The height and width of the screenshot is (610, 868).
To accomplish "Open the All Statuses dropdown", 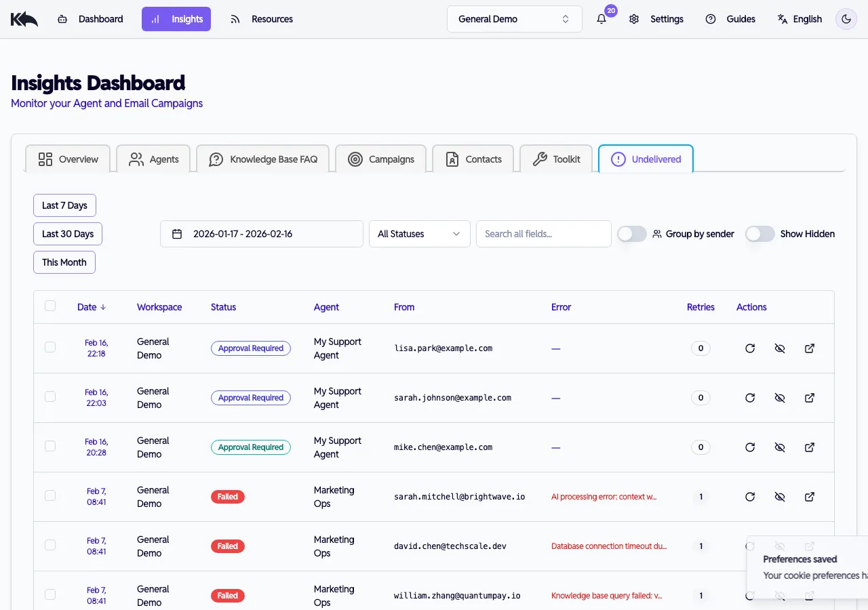I will 419,234.
